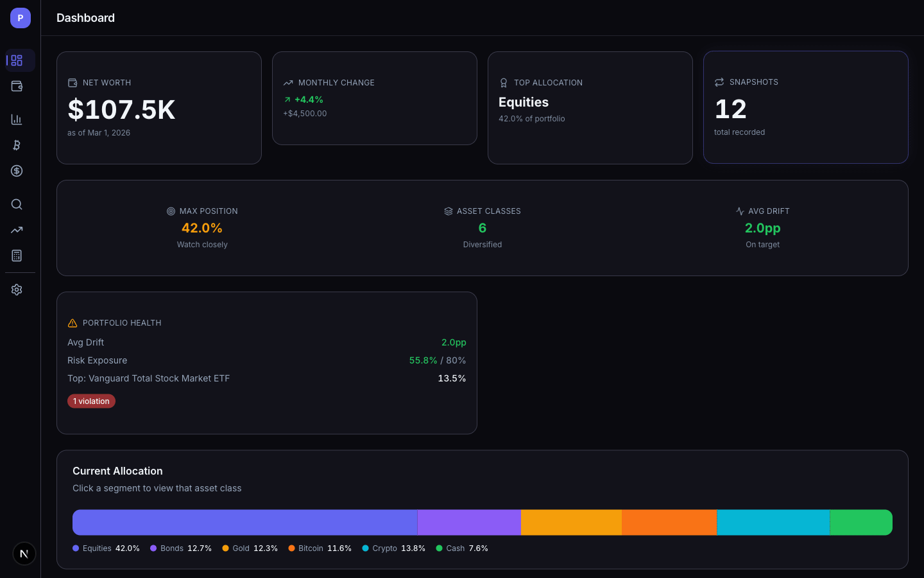Screen dimensions: 924x578
Task: Open the Top Allocation Equities card
Action: pos(590,108)
